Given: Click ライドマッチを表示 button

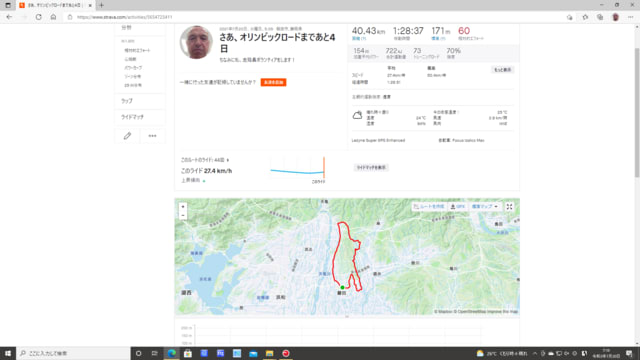Looking at the screenshot, I should [371, 168].
